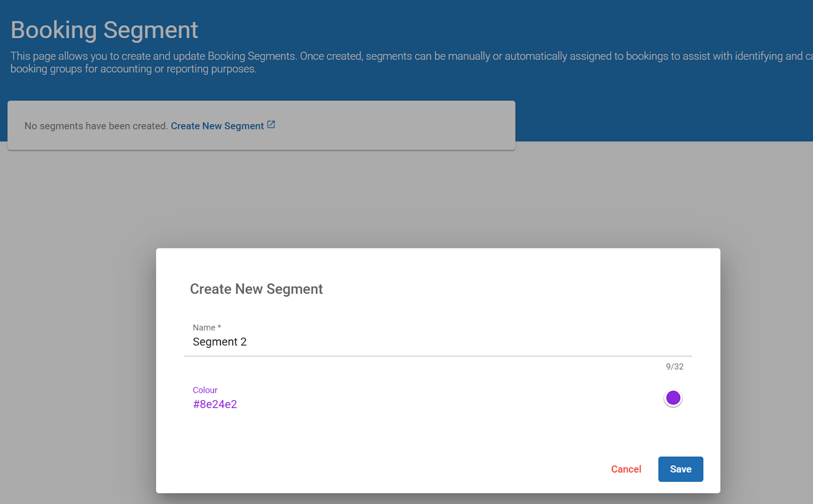The image size is (813, 504).
Task: Click empty area between hex value and swatch
Action: [x=447, y=401]
